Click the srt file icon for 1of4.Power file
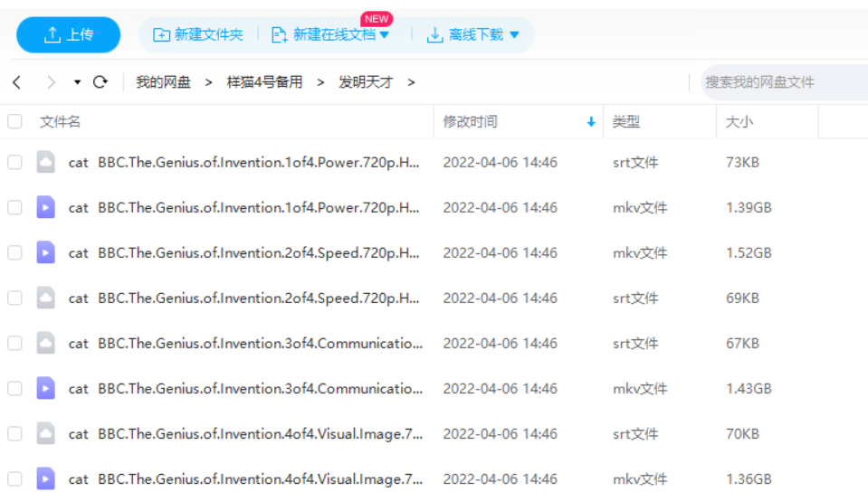The image size is (868, 502). [x=45, y=162]
